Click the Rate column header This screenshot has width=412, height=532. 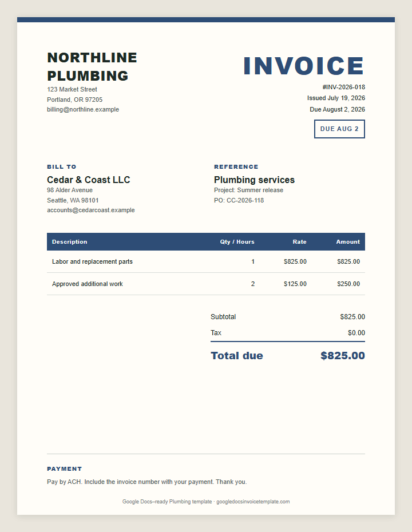click(300, 241)
